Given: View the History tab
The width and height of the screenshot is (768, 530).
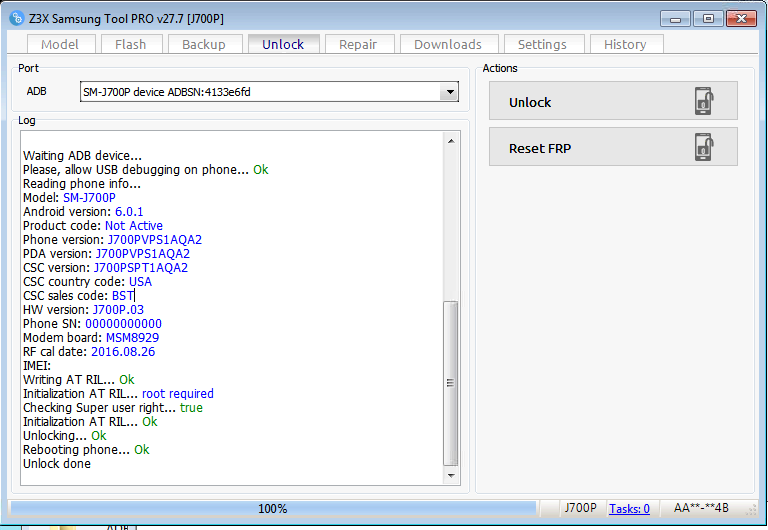Looking at the screenshot, I should click(625, 44).
